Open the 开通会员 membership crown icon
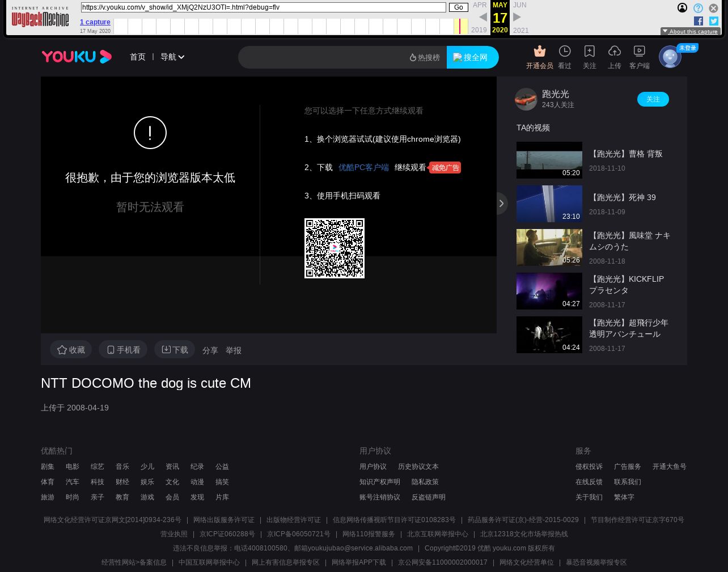The height and width of the screenshot is (572, 728). [540, 51]
